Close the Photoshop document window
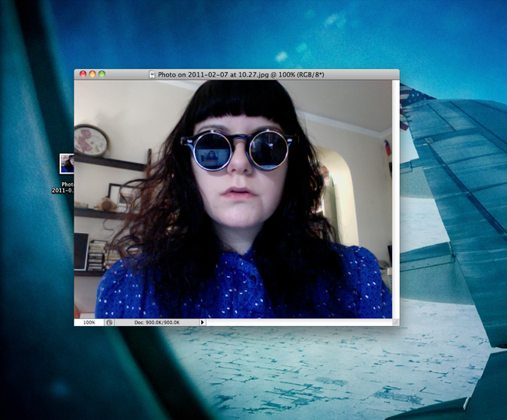This screenshot has width=507, height=420. pyautogui.click(x=83, y=74)
